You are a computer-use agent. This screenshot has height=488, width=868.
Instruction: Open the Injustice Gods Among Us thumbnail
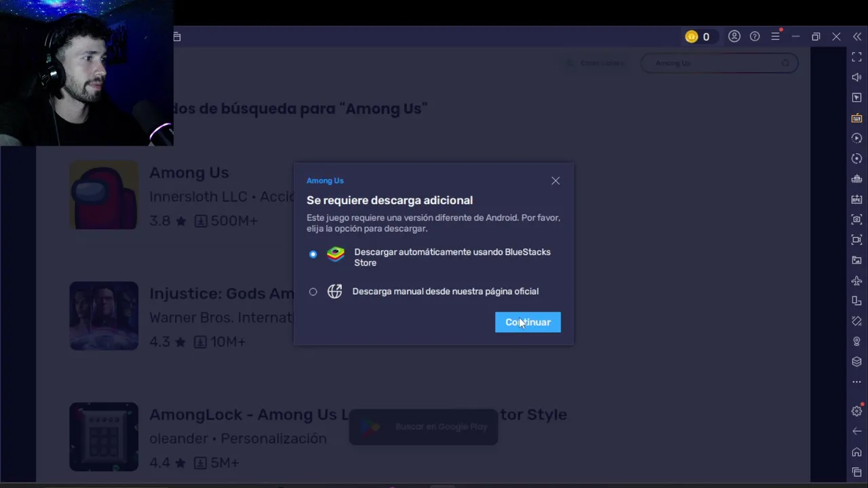point(104,316)
